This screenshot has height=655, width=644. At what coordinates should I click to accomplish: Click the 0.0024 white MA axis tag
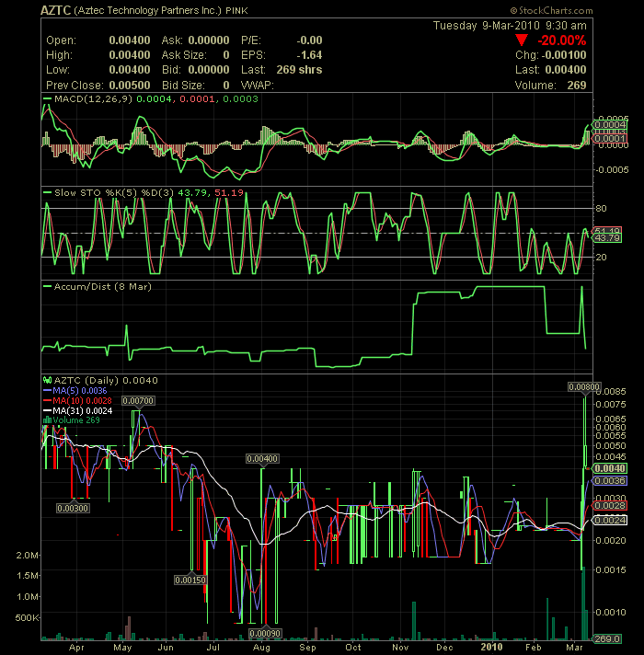tap(610, 521)
